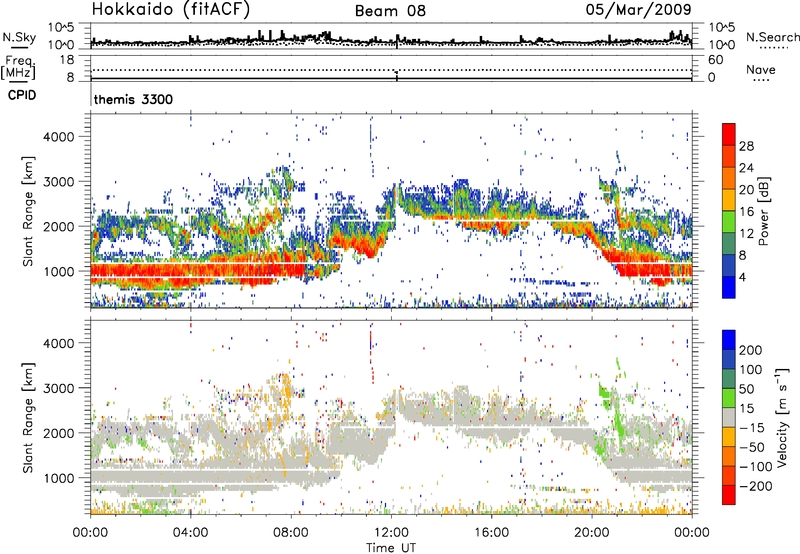
Task: Click the "Velocity [m s-1]" colorbar label
Action: (x=782, y=417)
